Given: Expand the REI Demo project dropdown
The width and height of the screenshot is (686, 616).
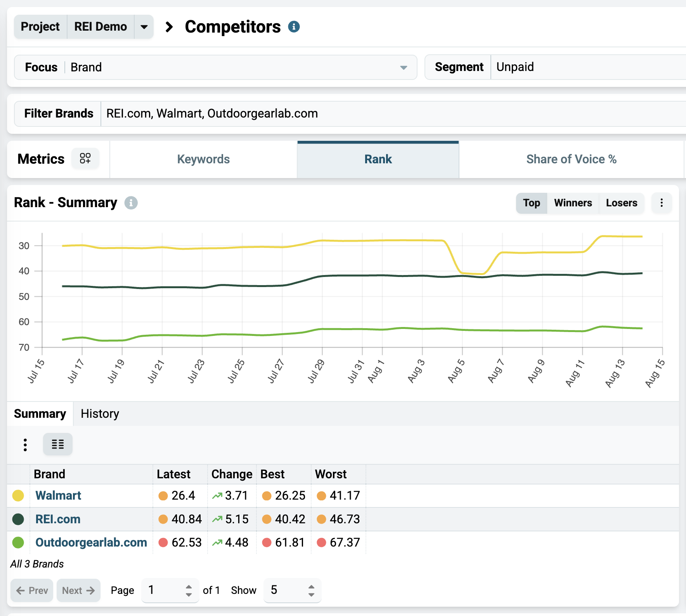Looking at the screenshot, I should pos(144,27).
